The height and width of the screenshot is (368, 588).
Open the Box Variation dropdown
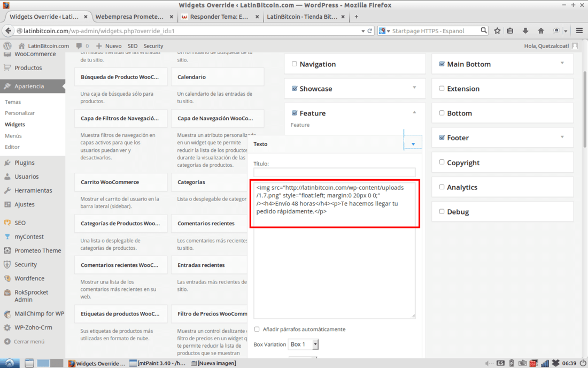(x=304, y=344)
